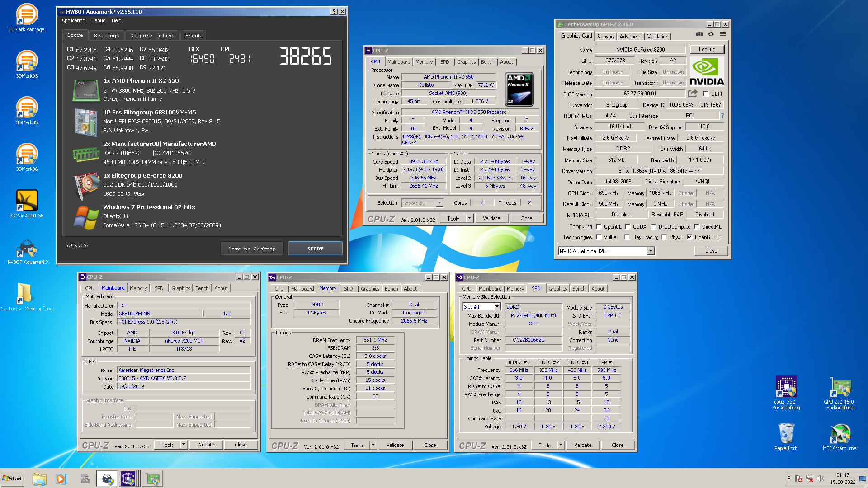Click Tools button in CPU-Z Mainboard window
Image resolution: width=868 pixels, height=488 pixels.
click(167, 445)
